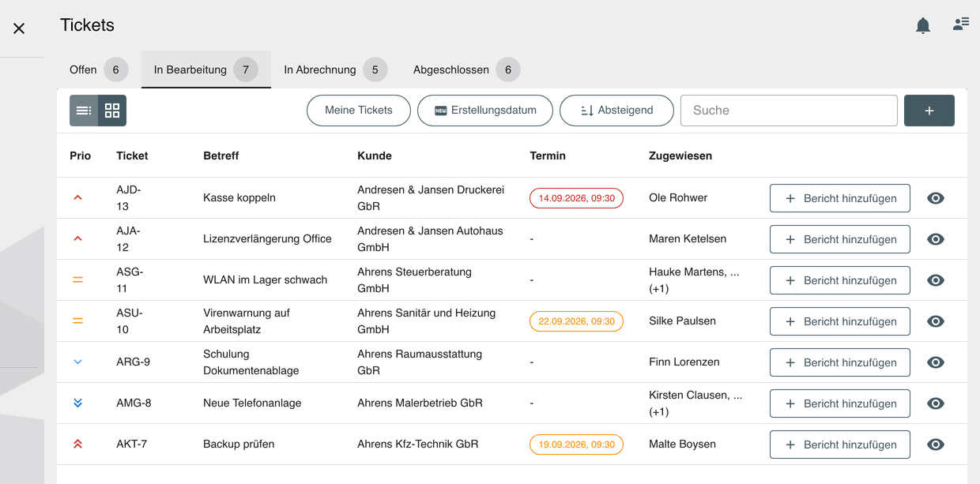Image resolution: width=980 pixels, height=484 pixels.
Task: Click the medium priority icon for ASG-11
Action: pos(77,280)
